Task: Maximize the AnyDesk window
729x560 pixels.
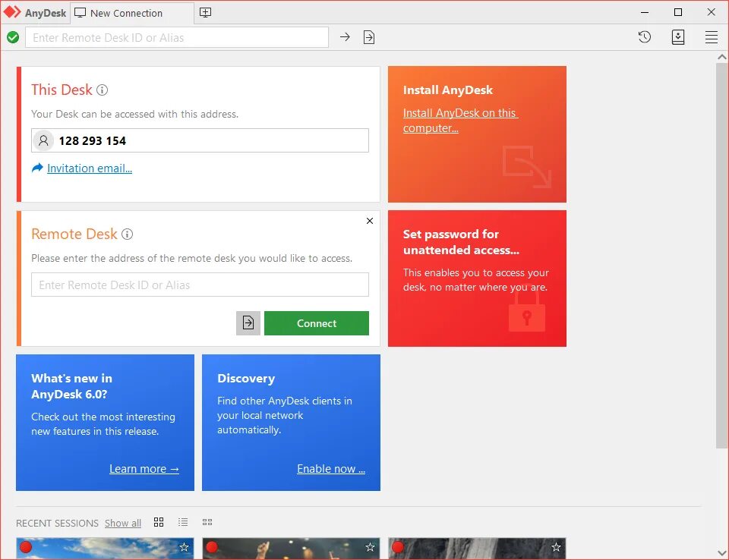Action: pyautogui.click(x=678, y=13)
